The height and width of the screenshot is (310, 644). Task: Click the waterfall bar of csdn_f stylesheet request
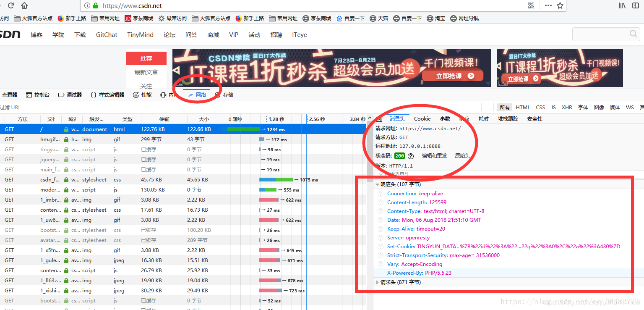276,180
